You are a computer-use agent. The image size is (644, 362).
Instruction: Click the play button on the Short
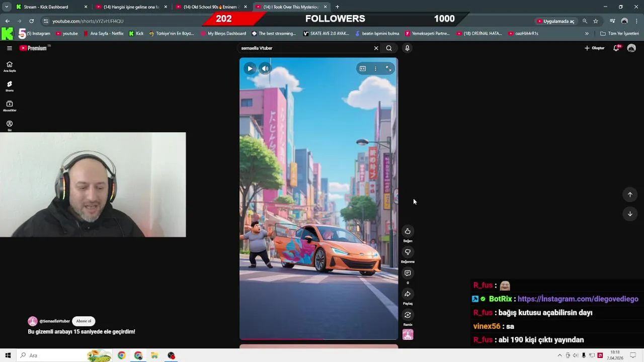[x=250, y=68]
